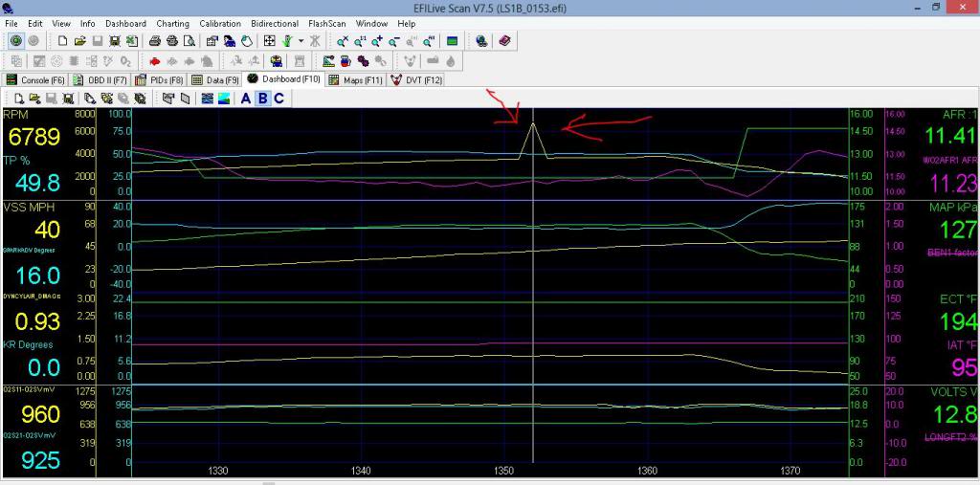
Task: Click the chart-with-pencil icon in second toolbar
Action: click(x=328, y=61)
